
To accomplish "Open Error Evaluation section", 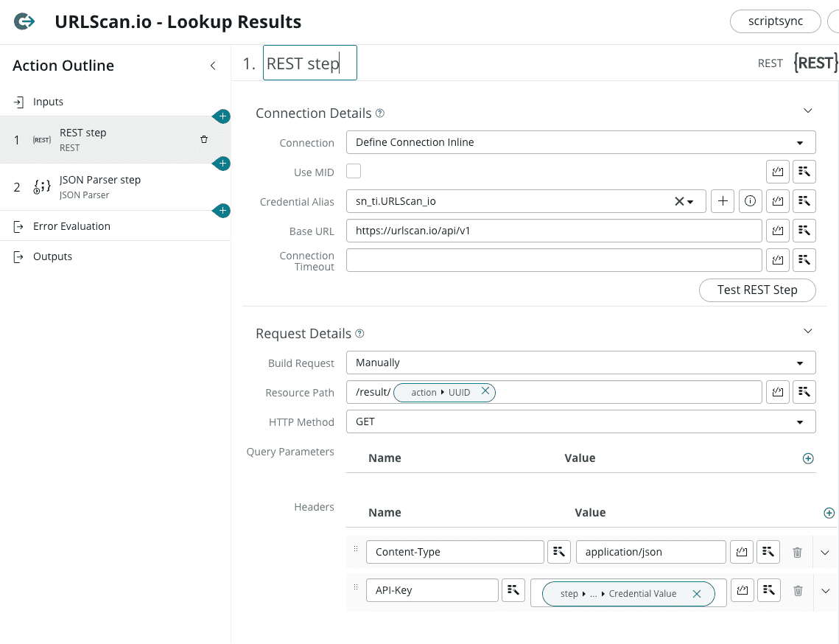I will pyautogui.click(x=115, y=226).
